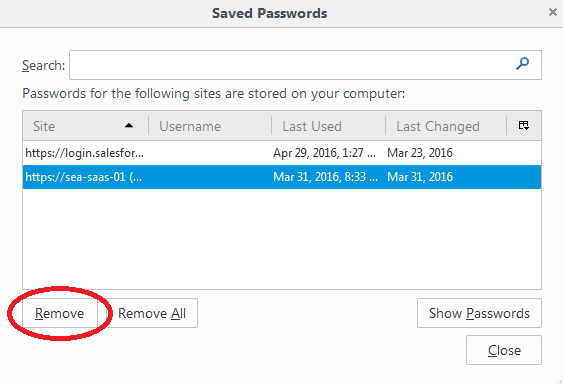Sort by Last Used column header
The height and width of the screenshot is (384, 563).
coord(328,126)
